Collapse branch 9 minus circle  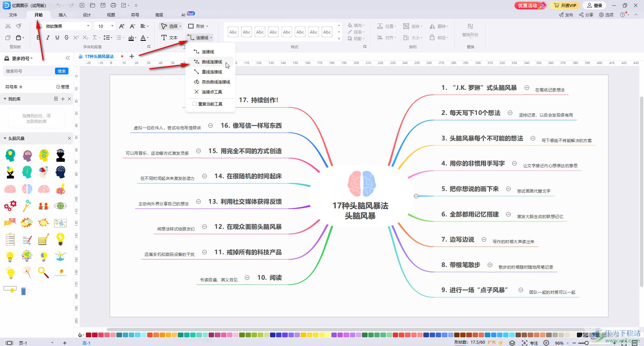tap(521, 290)
